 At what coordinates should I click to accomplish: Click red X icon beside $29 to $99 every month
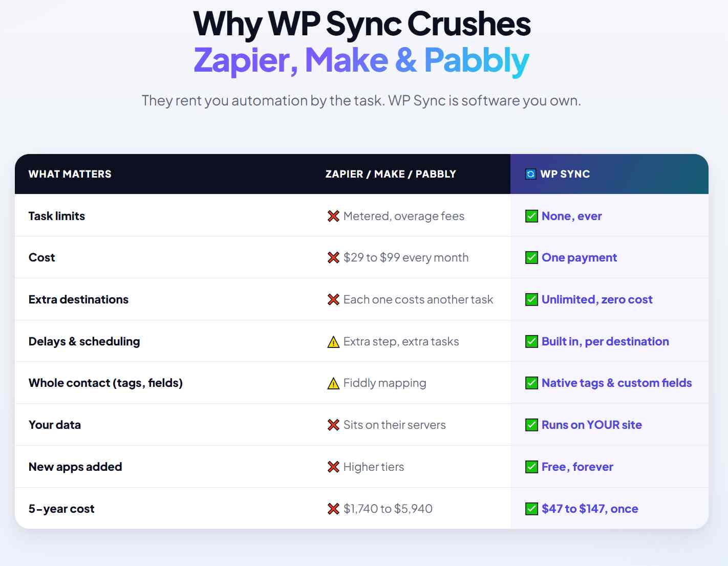(x=333, y=257)
